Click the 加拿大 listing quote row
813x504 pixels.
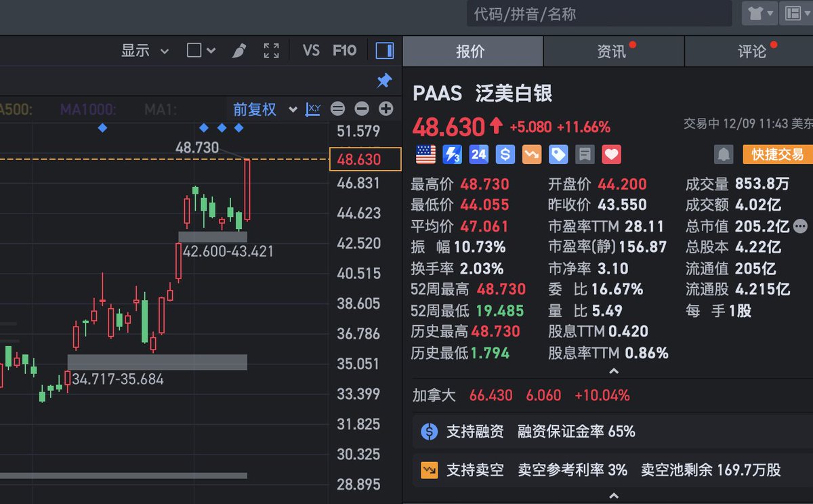(x=522, y=395)
